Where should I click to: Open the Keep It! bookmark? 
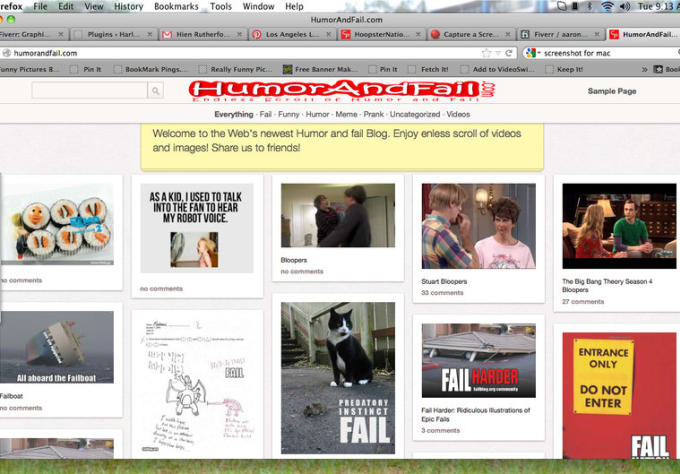click(564, 69)
